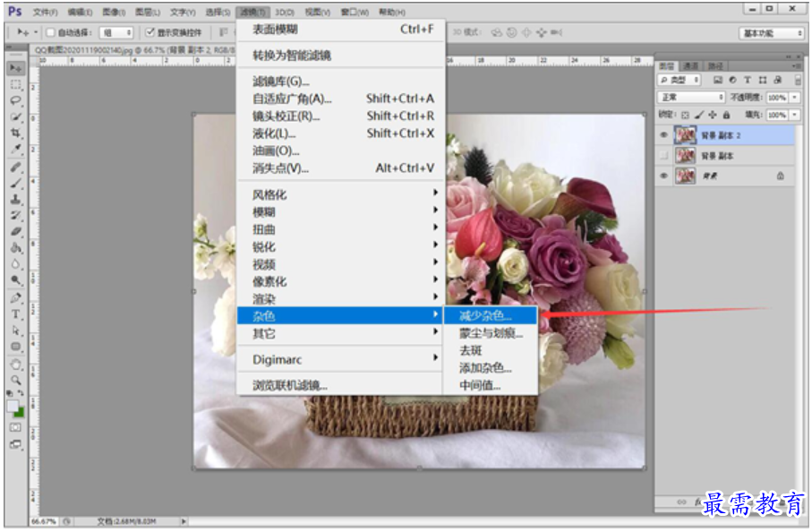Hide the 背景 layer

pyautogui.click(x=664, y=176)
